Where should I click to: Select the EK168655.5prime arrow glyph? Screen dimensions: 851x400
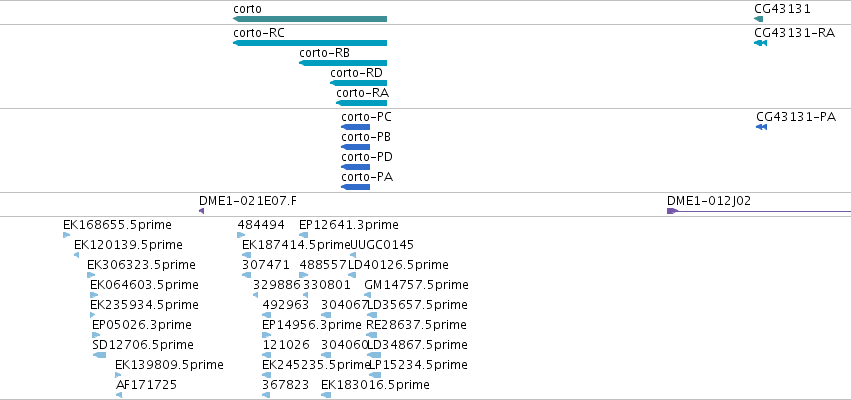click(67, 235)
